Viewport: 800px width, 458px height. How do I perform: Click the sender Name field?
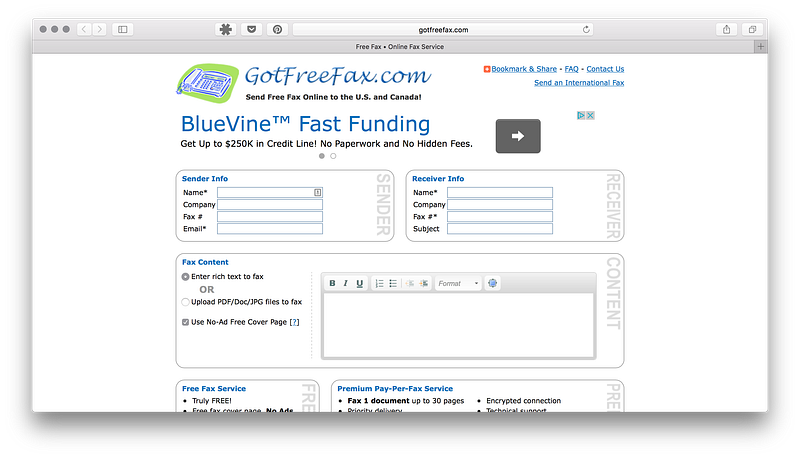pos(270,192)
